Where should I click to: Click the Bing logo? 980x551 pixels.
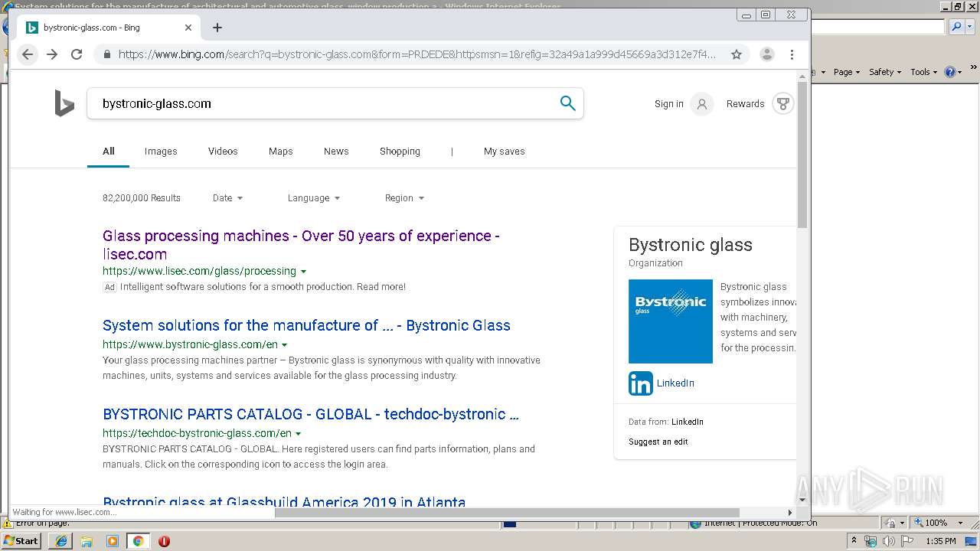point(64,103)
